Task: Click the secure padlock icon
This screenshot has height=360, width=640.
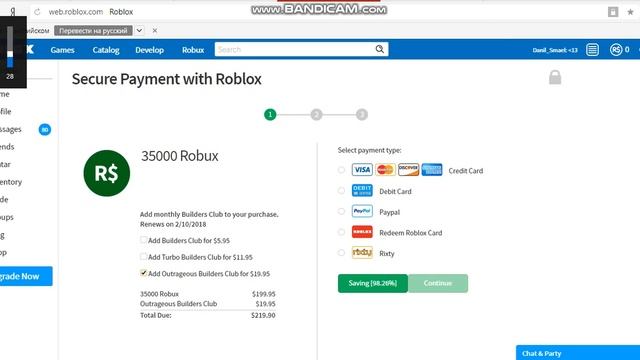Action: [x=555, y=77]
